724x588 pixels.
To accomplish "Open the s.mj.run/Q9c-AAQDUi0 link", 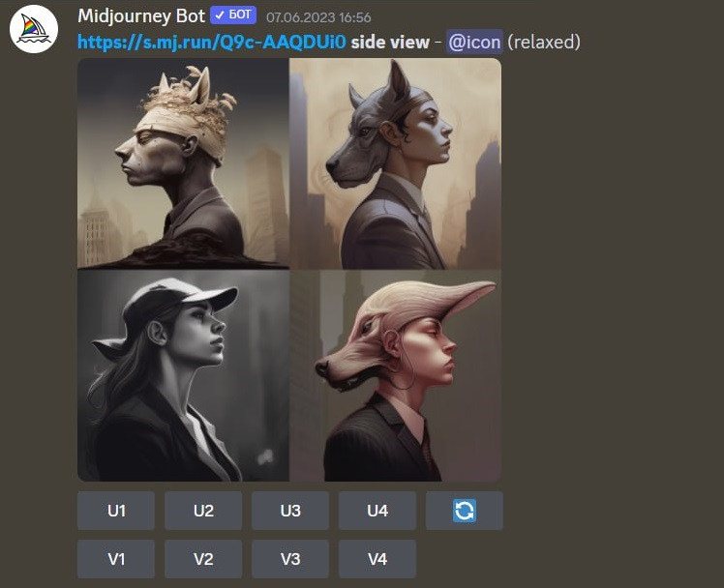I will [x=211, y=42].
